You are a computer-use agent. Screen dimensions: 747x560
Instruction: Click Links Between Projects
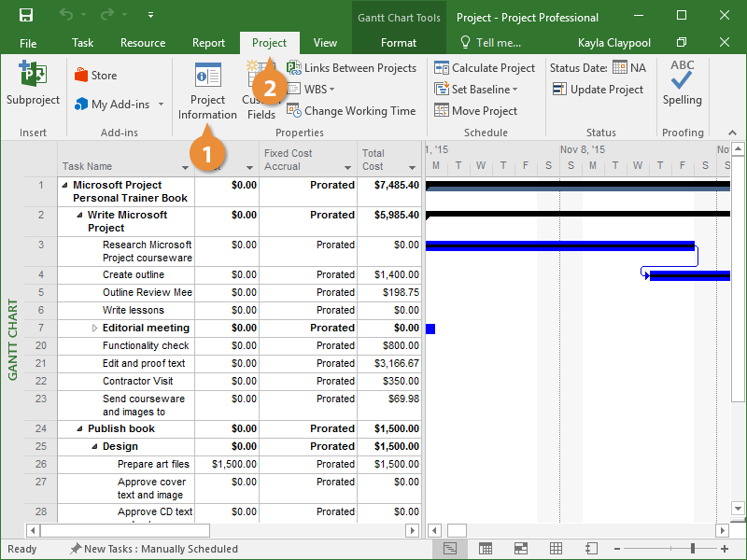[x=351, y=68]
